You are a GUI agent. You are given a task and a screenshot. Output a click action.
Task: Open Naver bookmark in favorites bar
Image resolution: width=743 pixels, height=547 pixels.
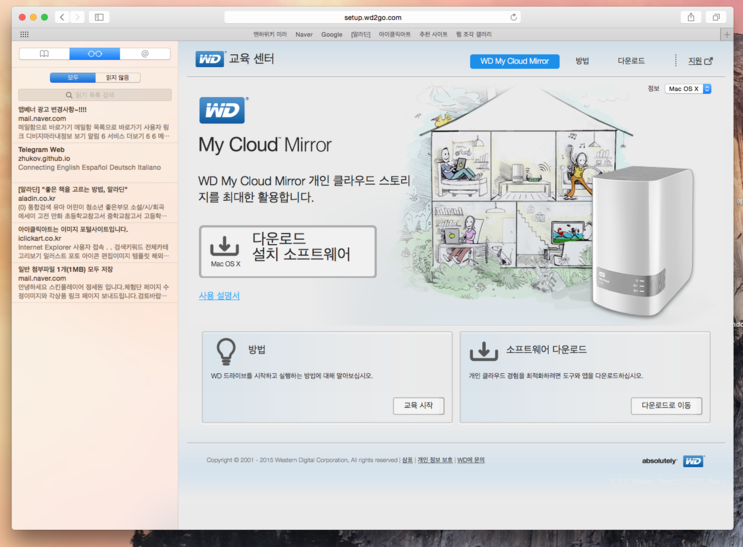[x=304, y=34]
